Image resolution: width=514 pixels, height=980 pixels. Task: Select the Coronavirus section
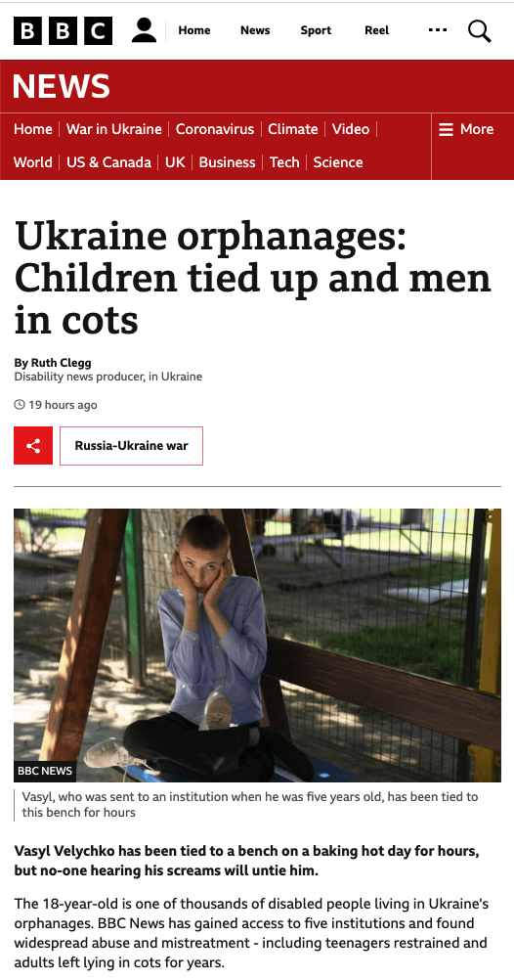click(215, 129)
